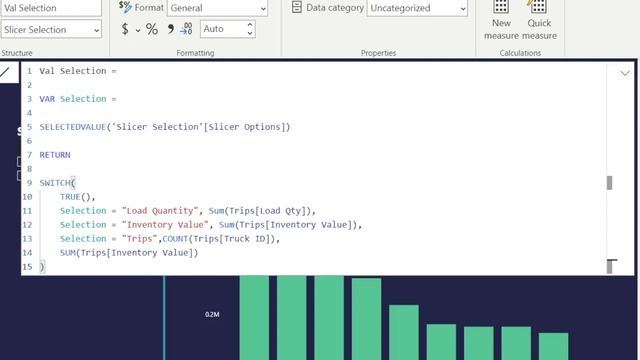Expand the formula bar with chevron
Image resolution: width=640 pixels, height=360 pixels.
click(625, 73)
